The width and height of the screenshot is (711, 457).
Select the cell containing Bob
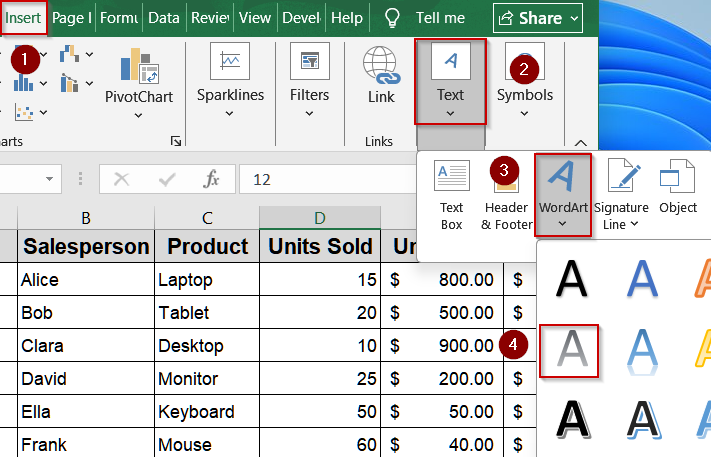click(x=86, y=312)
